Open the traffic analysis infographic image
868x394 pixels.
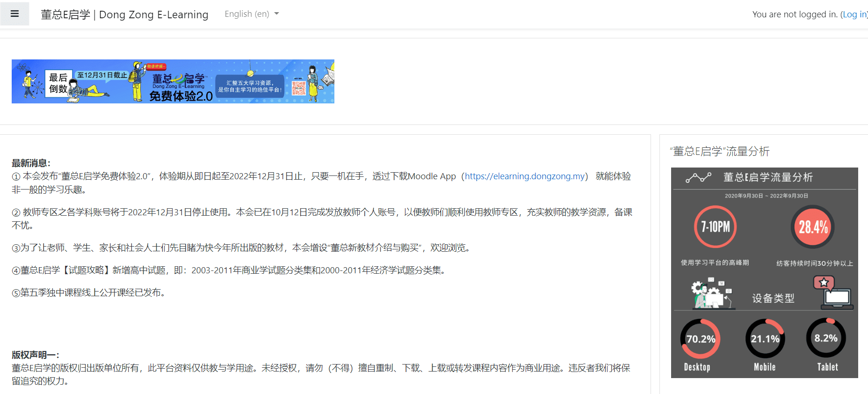(765, 273)
